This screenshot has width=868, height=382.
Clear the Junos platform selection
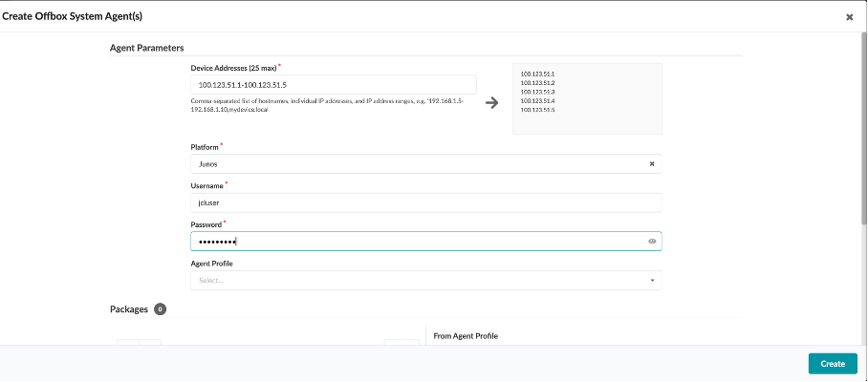652,164
